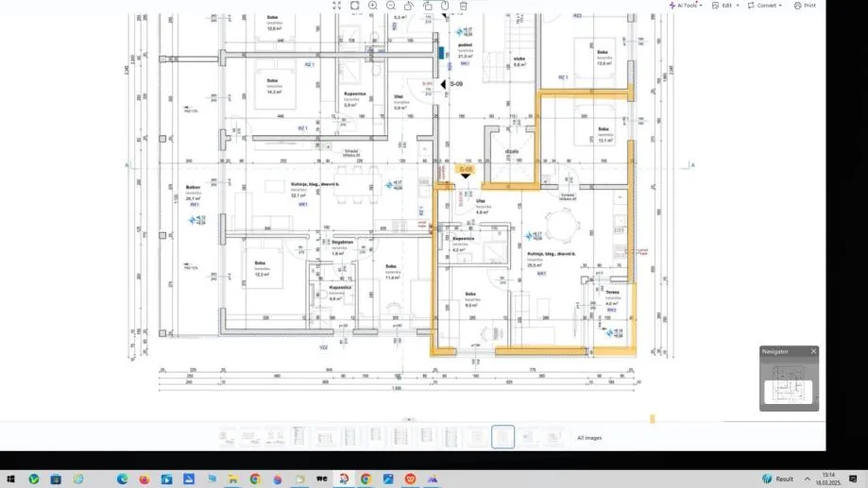Print the current drawing
Viewport: 868px width, 488px height.
tap(805, 6)
